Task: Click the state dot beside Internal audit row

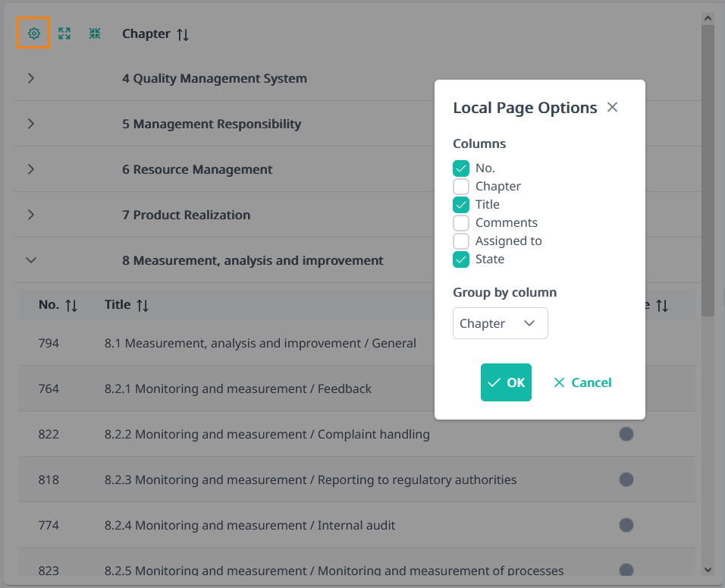Action: tap(626, 525)
